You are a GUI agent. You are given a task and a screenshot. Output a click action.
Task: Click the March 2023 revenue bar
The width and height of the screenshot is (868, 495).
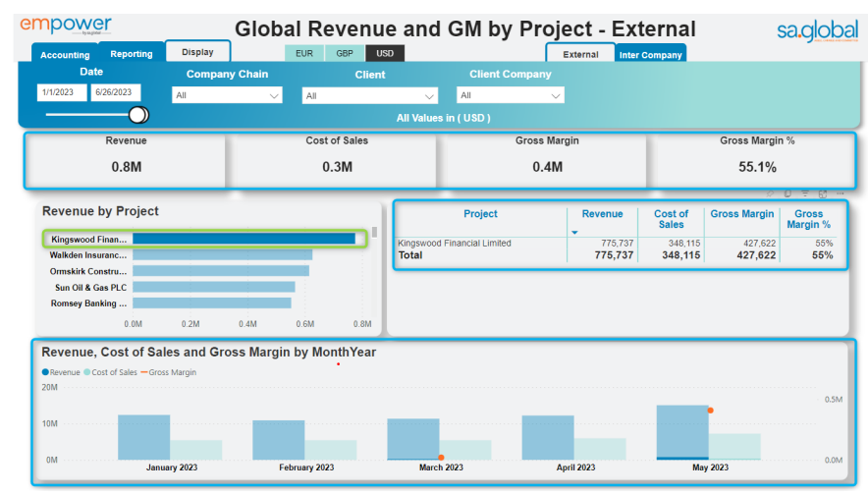pos(413,439)
